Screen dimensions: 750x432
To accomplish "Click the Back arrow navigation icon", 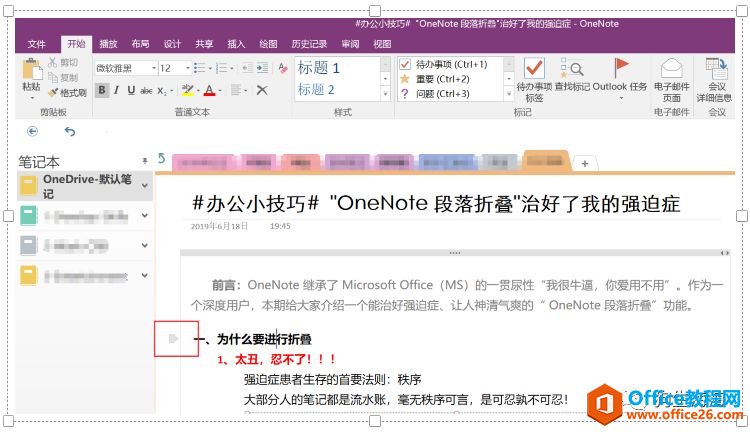I will [x=33, y=131].
